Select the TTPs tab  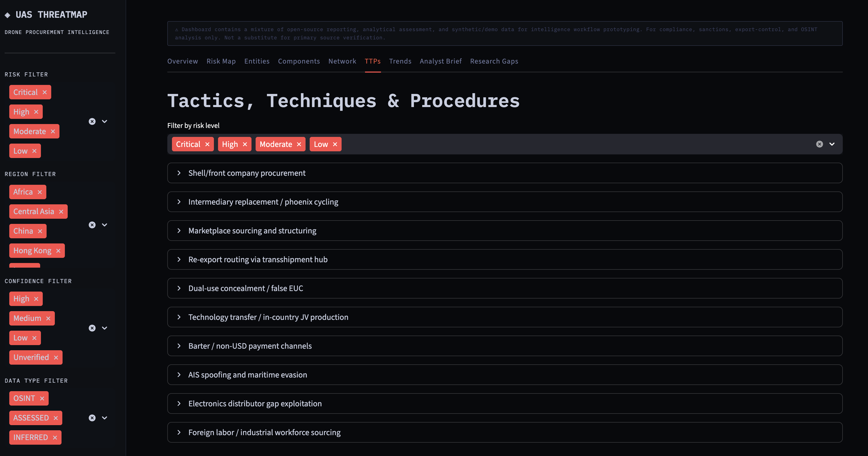click(x=373, y=61)
